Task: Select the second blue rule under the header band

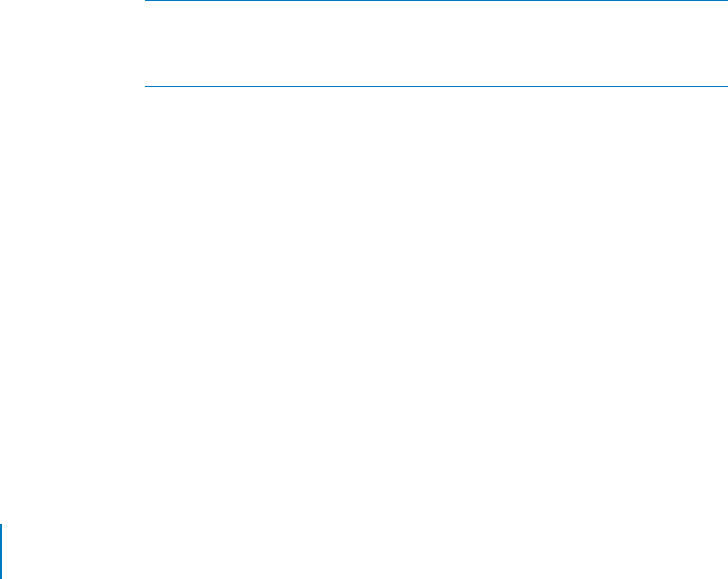Action: pos(437,86)
